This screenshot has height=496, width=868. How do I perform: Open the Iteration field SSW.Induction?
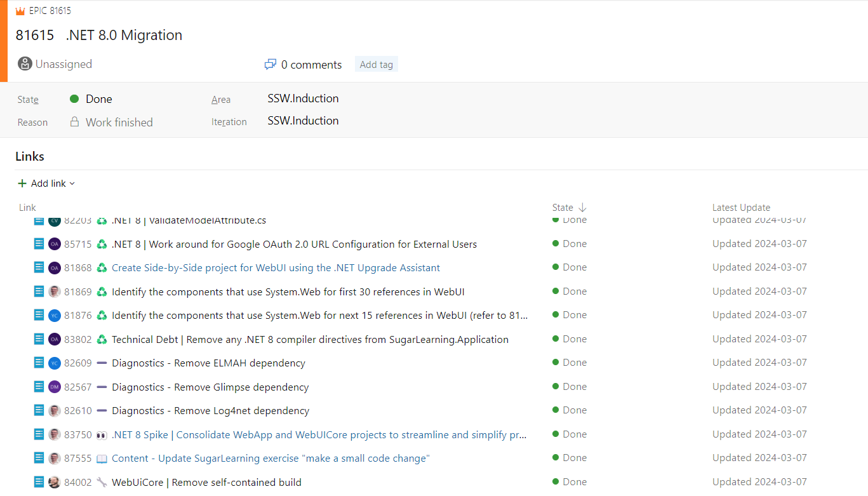[x=303, y=121]
